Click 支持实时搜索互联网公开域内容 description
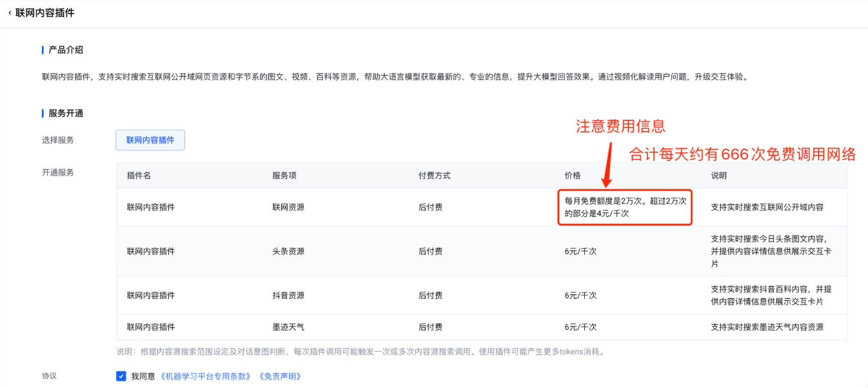Viewport: 868px width, 388px height. coord(767,207)
